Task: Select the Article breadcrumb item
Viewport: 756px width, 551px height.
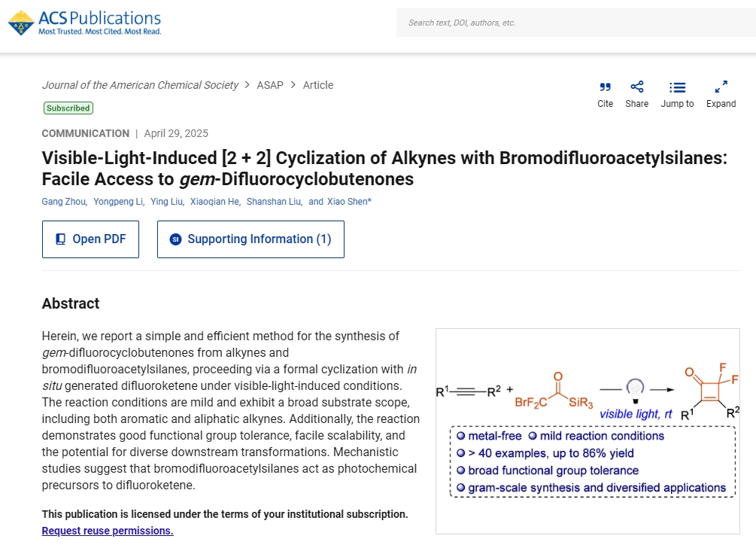Action: pos(318,85)
